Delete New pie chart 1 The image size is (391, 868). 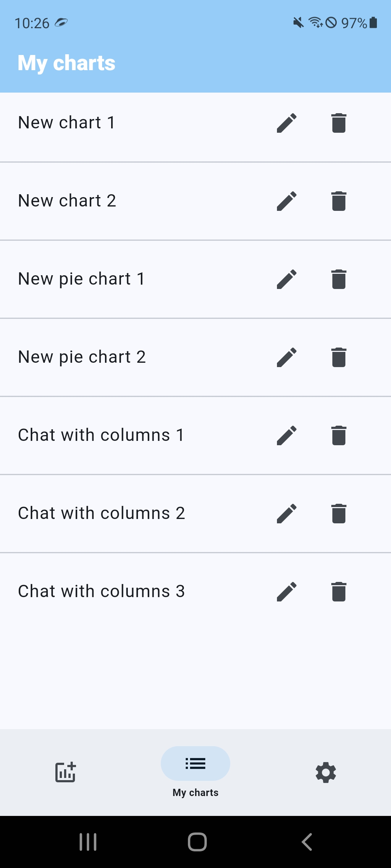339,279
